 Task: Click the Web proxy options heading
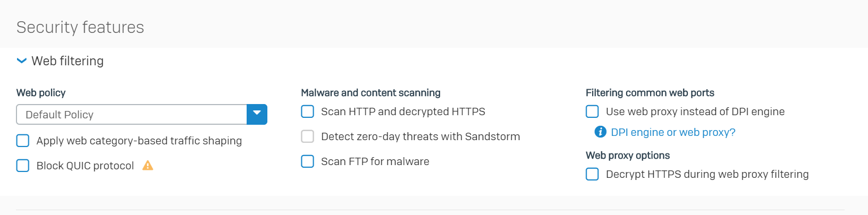point(628,156)
